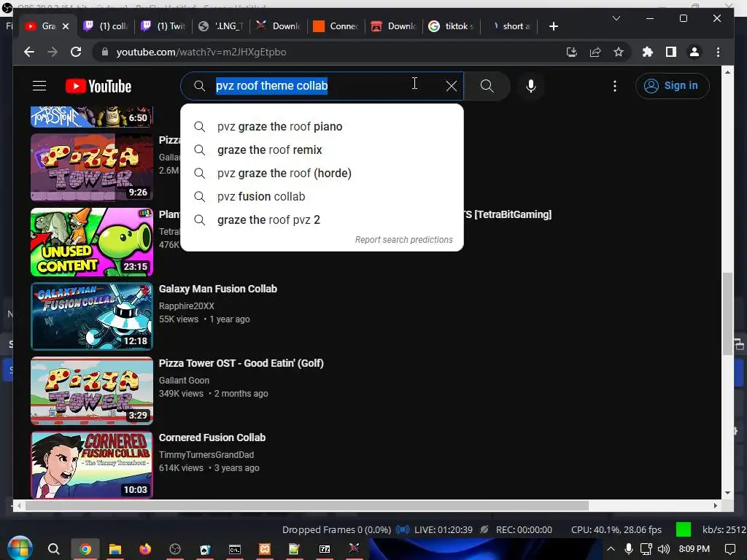The image size is (747, 560).
Task: Switch to the '(1) Twit' tab
Action: tap(163, 26)
